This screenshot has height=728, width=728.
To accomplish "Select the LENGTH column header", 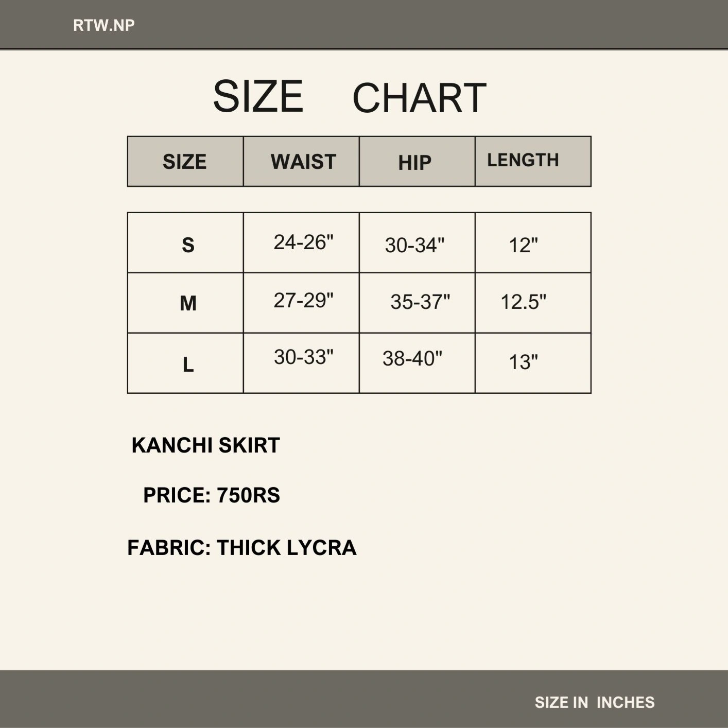I will 523,160.
